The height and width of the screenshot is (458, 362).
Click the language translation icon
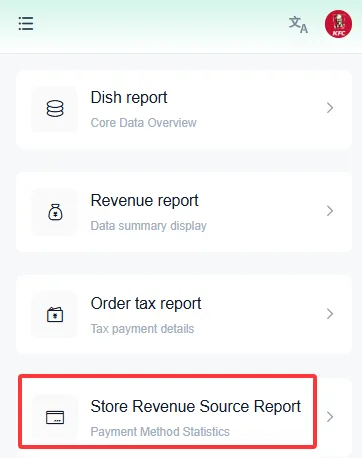coord(298,25)
